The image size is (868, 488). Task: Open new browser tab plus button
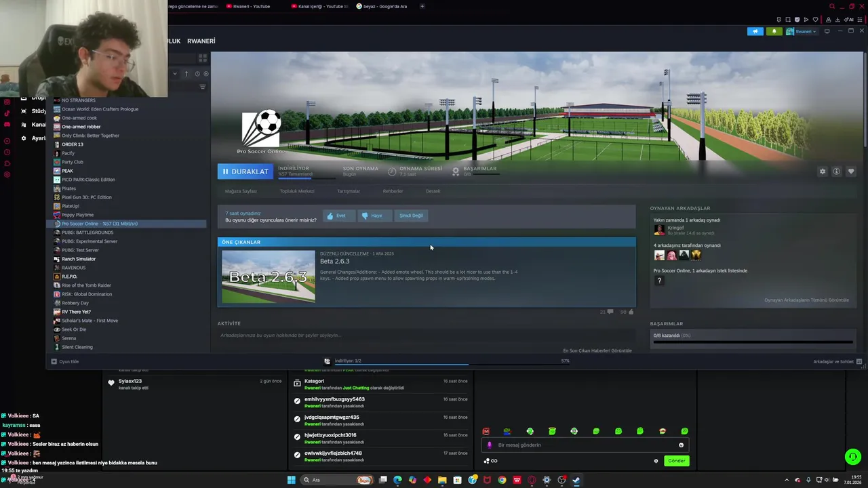pos(422,6)
